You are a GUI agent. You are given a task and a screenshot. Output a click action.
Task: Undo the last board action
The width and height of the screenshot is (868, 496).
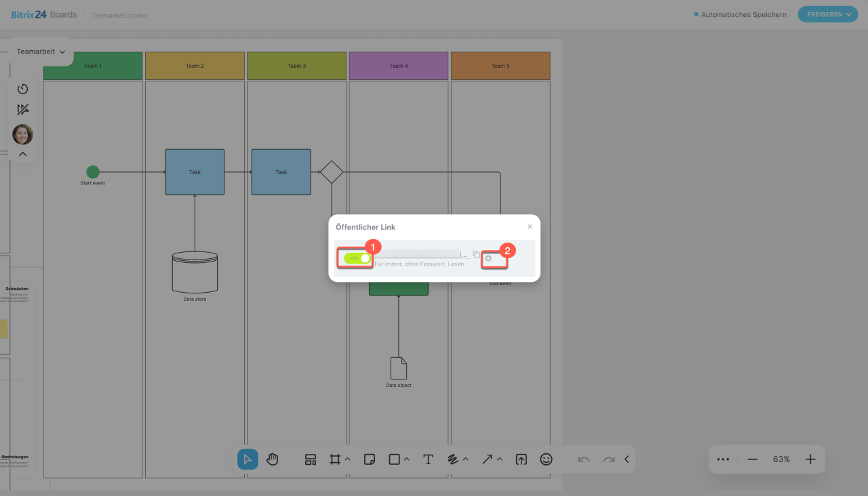pos(584,459)
